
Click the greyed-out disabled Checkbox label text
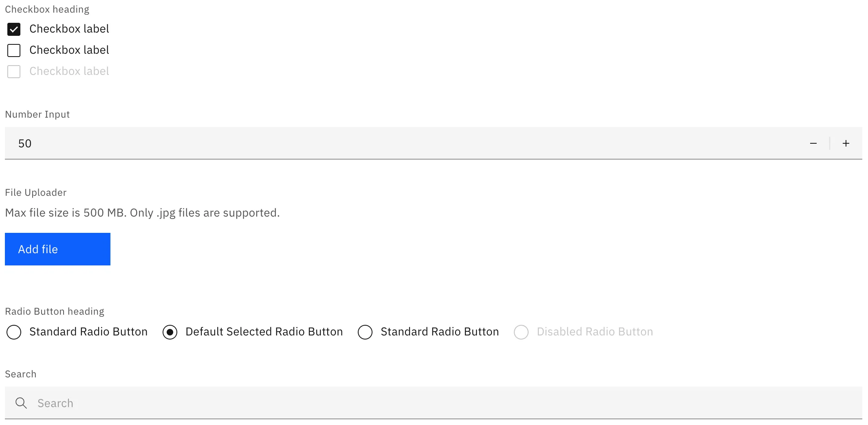(x=69, y=71)
